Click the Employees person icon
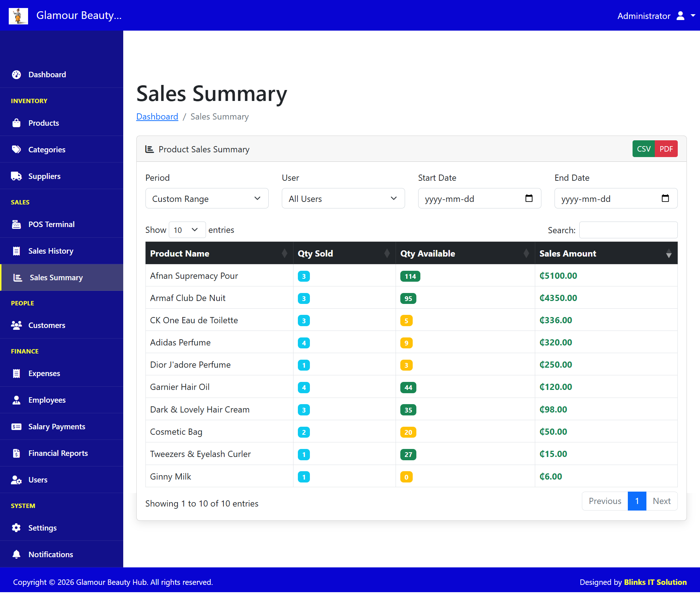The image size is (700, 598). (x=16, y=400)
